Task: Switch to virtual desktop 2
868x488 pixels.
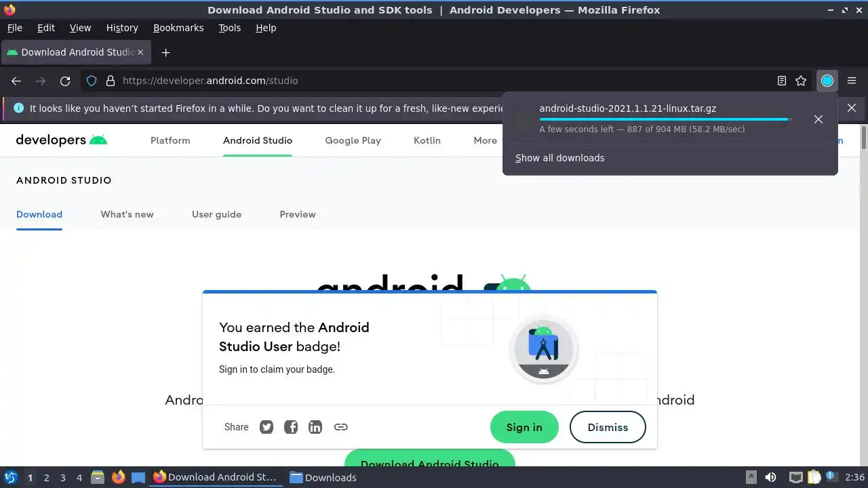Action: click(x=47, y=477)
